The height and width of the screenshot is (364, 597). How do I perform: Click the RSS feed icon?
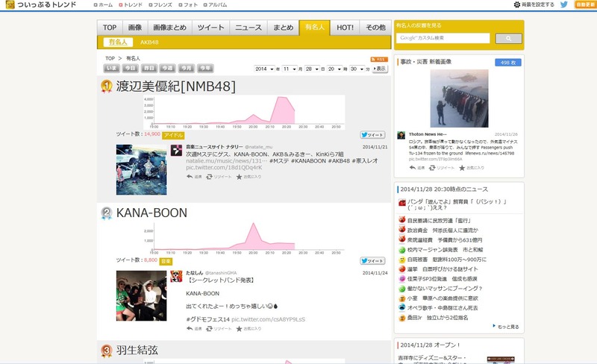[379, 60]
